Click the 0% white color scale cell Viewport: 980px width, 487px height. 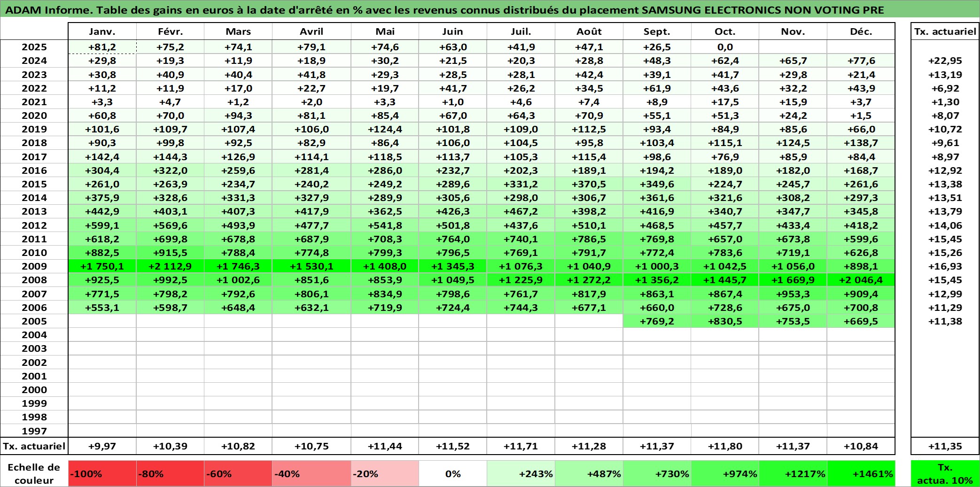(x=452, y=473)
